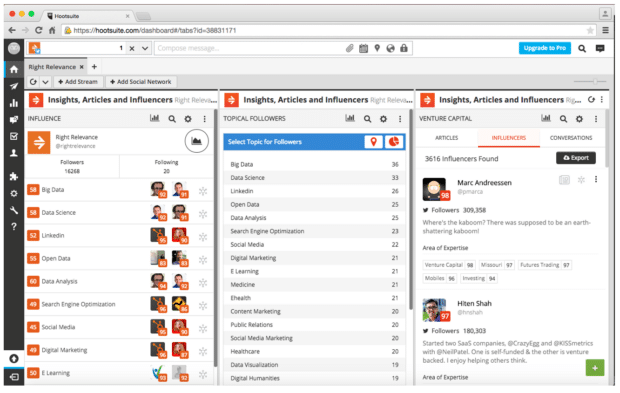This screenshot has width=620, height=393.
Task: Switch to the CONVERSATIONS tab
Action: (571, 138)
